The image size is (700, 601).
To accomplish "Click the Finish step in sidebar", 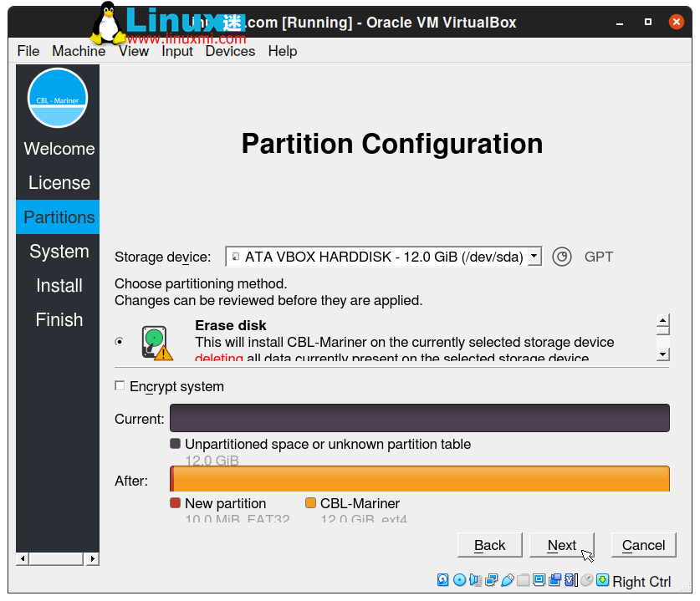I will click(x=59, y=319).
